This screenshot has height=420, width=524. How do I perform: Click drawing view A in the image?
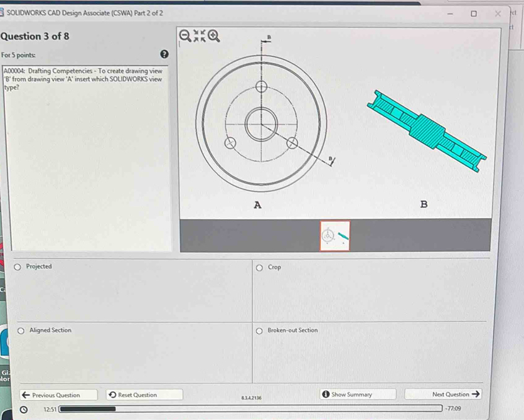261,124
